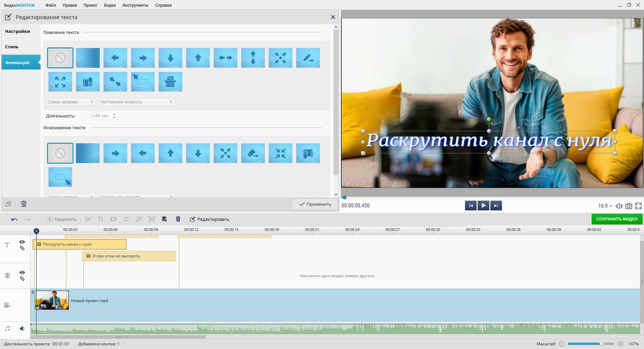Jump to next frame in preview
This screenshot has height=349, width=644.
click(496, 205)
